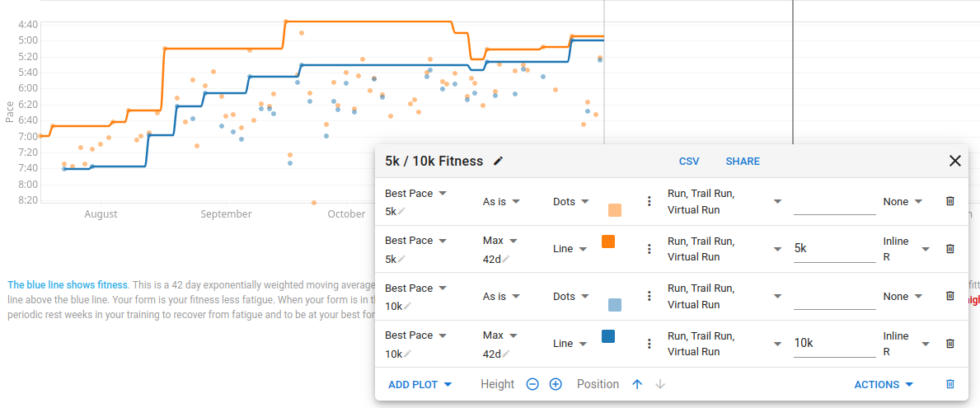Delete the 5k dots plot row
The image size is (980, 408).
[x=950, y=201]
